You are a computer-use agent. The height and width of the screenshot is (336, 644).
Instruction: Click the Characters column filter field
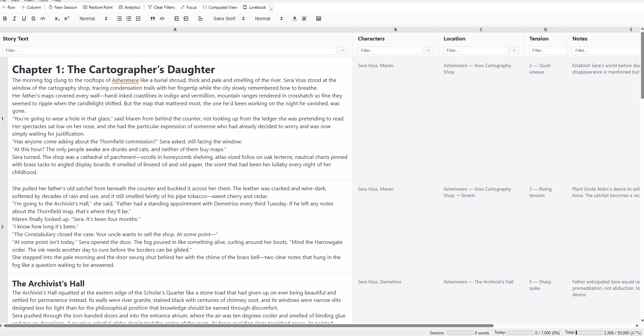(x=390, y=51)
